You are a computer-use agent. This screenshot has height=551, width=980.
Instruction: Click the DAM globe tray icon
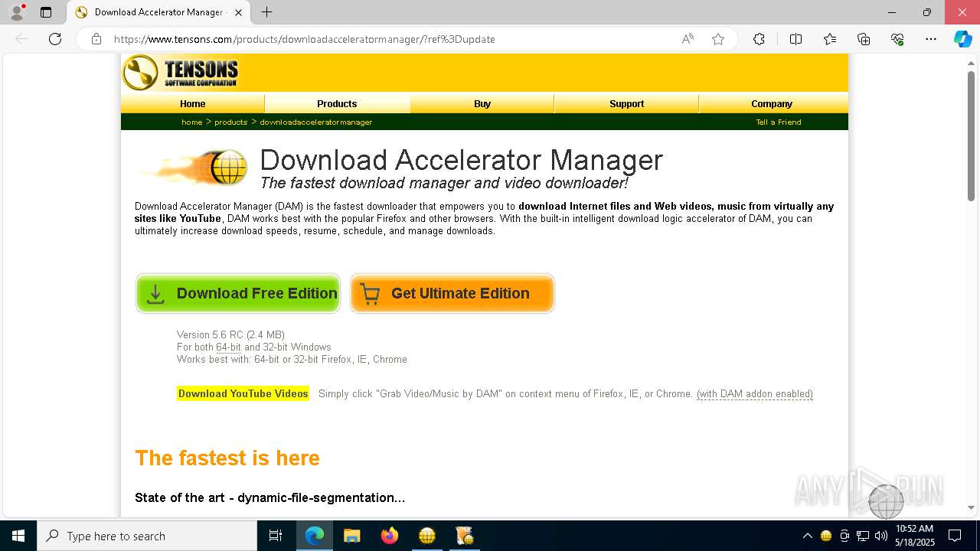826,536
